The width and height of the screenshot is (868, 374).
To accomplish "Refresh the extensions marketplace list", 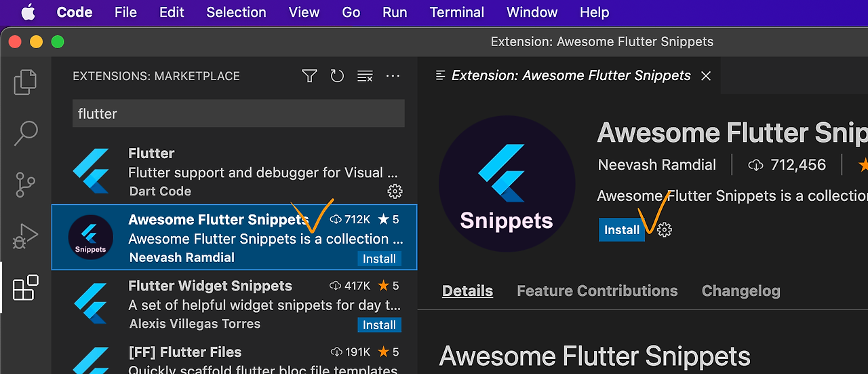I will [x=337, y=76].
